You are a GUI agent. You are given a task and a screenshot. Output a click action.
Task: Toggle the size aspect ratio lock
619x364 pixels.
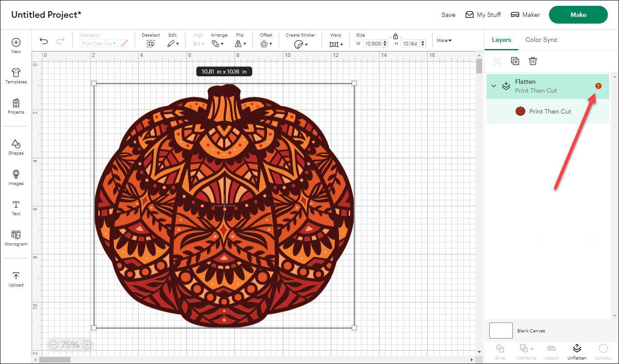point(396,37)
